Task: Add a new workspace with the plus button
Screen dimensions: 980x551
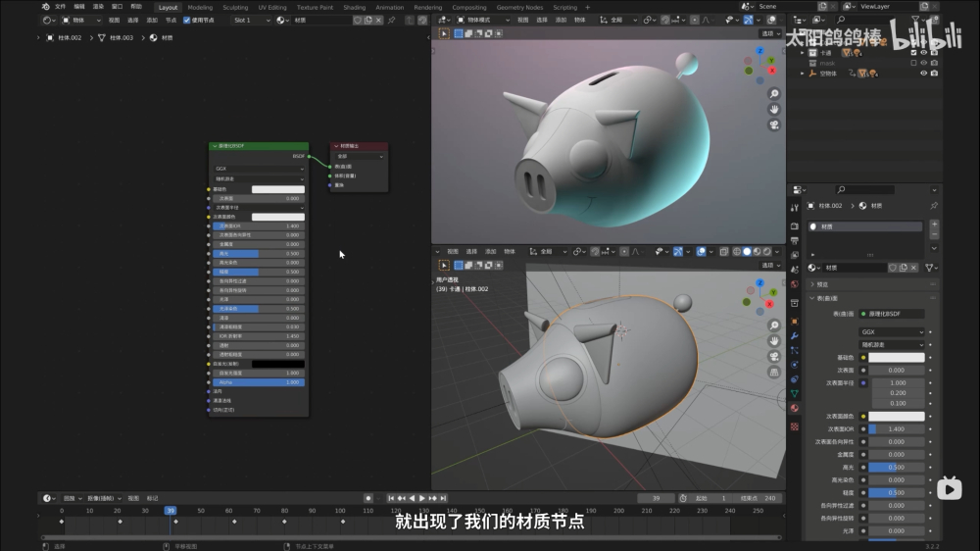Action: 587,8
